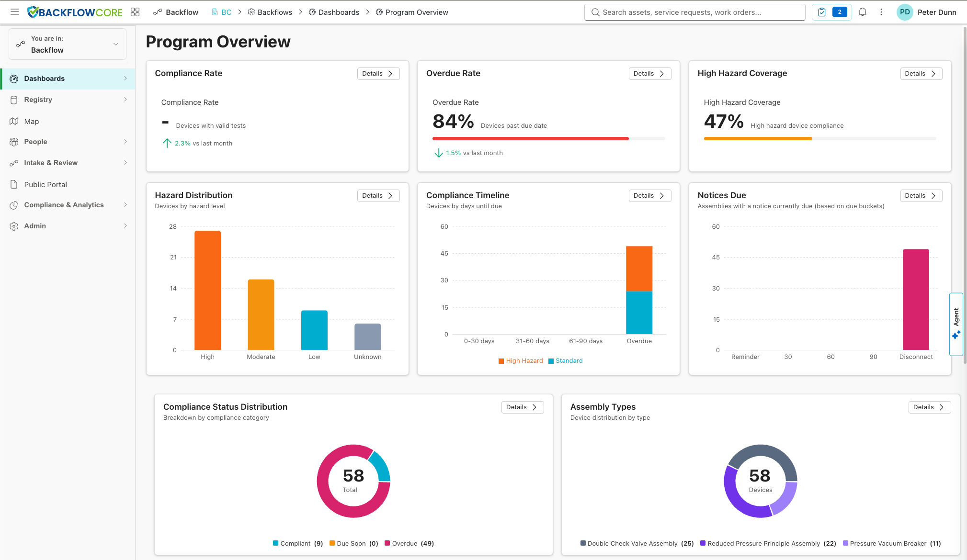This screenshot has width=967, height=560.
Task: Open Details for the Compliance Rate card
Action: pyautogui.click(x=378, y=73)
